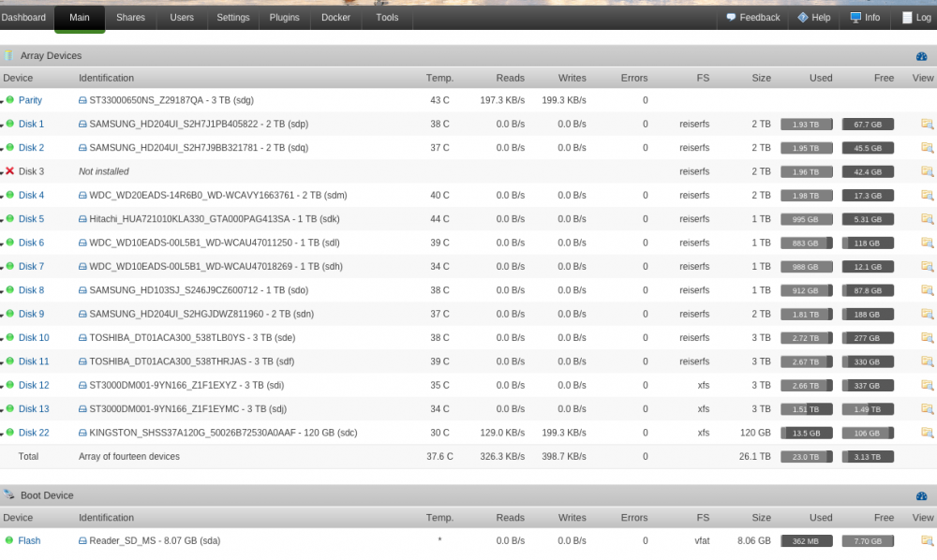Viewport: 937px width, 560px height.
Task: Open the Users tab
Action: click(182, 17)
